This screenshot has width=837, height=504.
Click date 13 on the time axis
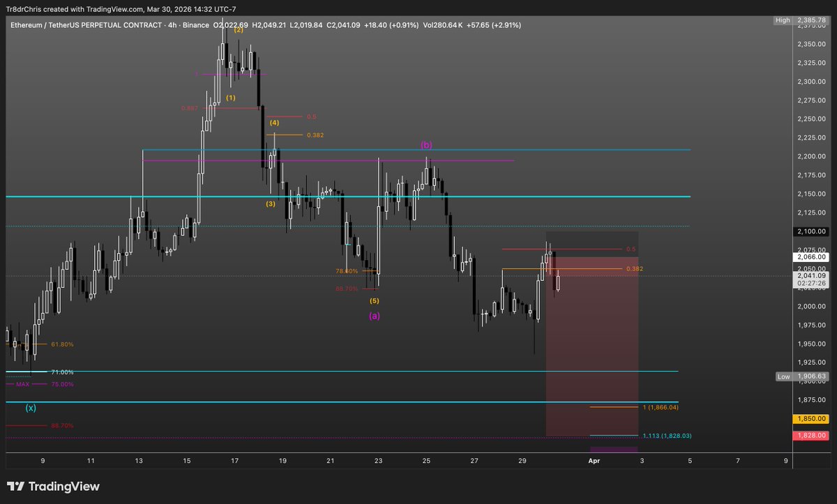[139, 461]
